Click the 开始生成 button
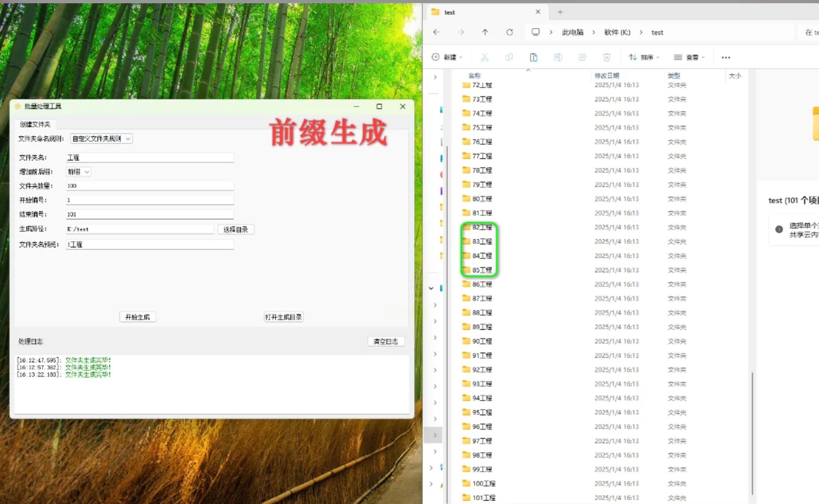The width and height of the screenshot is (819, 504). point(138,317)
